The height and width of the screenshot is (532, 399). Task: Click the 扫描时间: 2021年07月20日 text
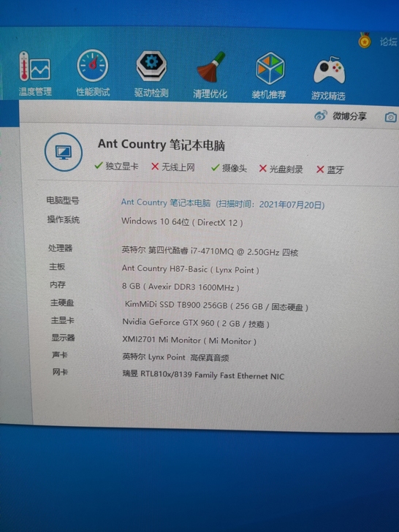[x=270, y=205]
